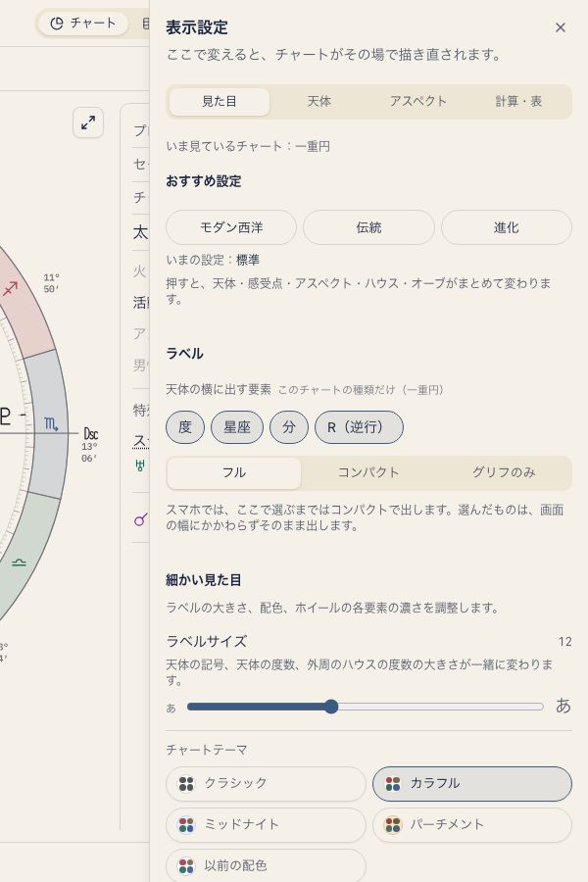Click the Dsc label on the chart
The height and width of the screenshot is (882, 588).
point(90,434)
